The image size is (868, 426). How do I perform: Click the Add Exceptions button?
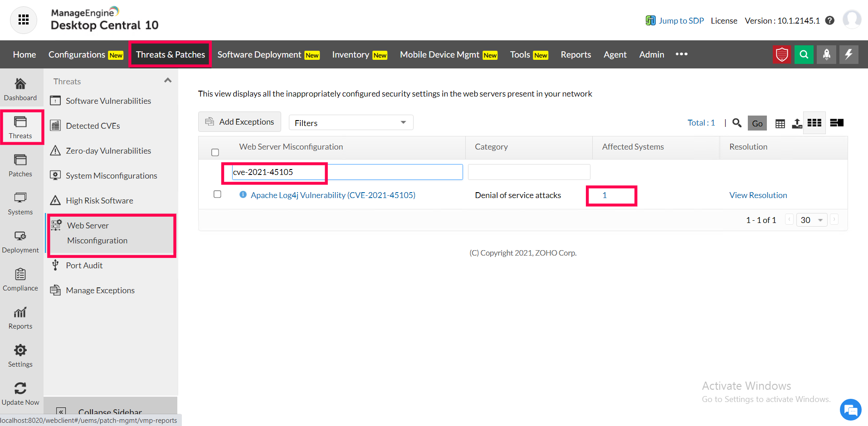(x=240, y=122)
